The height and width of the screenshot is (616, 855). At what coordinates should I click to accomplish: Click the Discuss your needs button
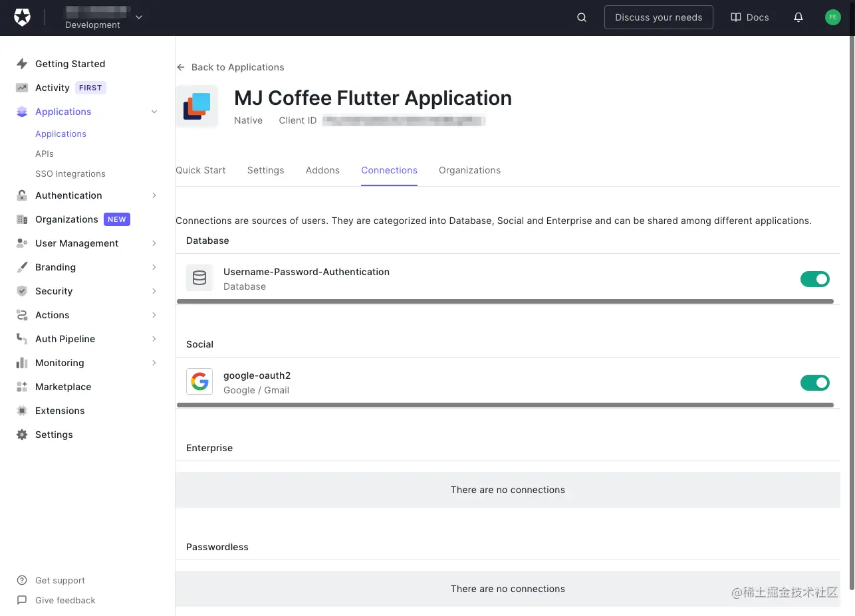click(659, 17)
